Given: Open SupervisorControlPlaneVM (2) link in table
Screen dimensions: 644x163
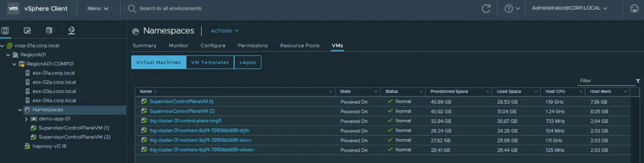Looking at the screenshot, I should point(182,111).
